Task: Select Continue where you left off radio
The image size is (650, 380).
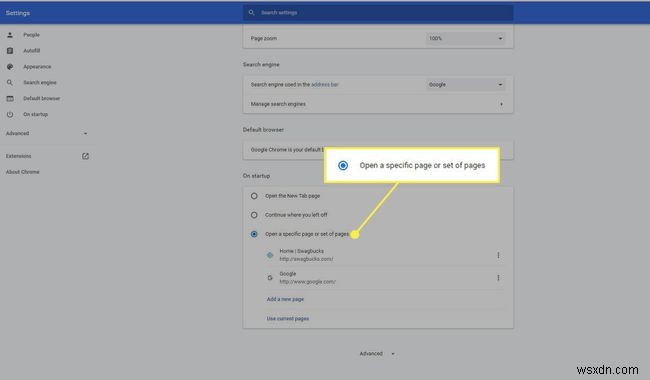Action: click(254, 215)
